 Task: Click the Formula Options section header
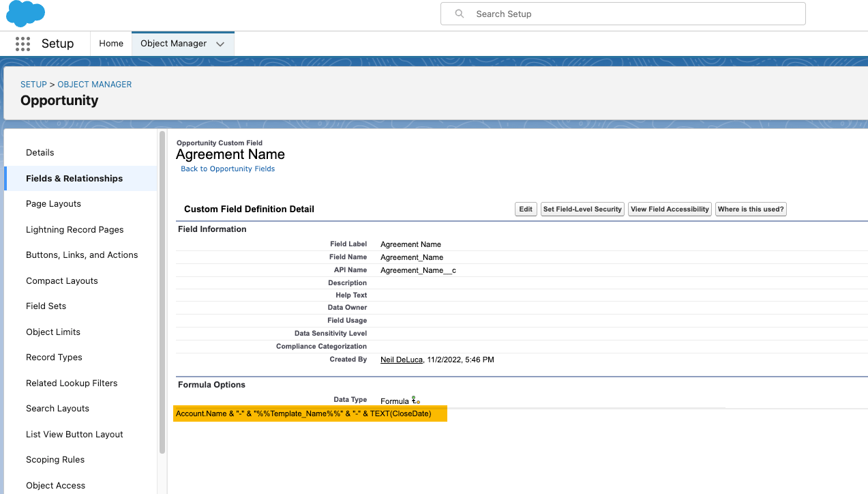click(x=211, y=385)
